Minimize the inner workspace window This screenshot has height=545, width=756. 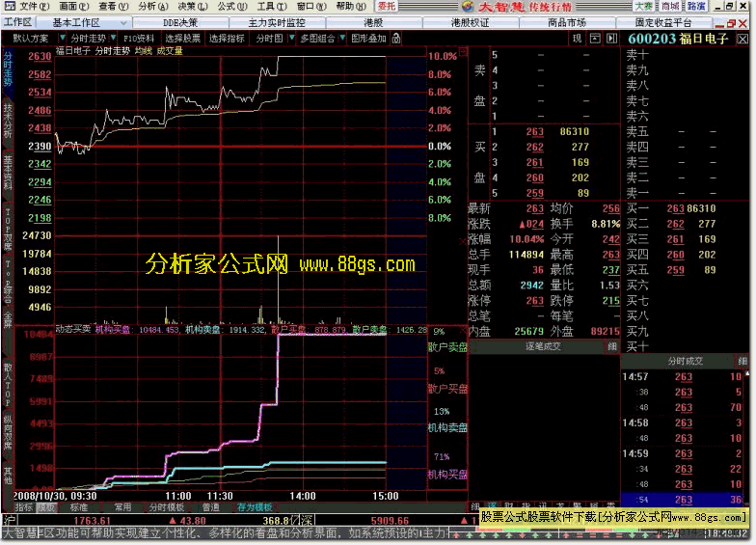719,23
